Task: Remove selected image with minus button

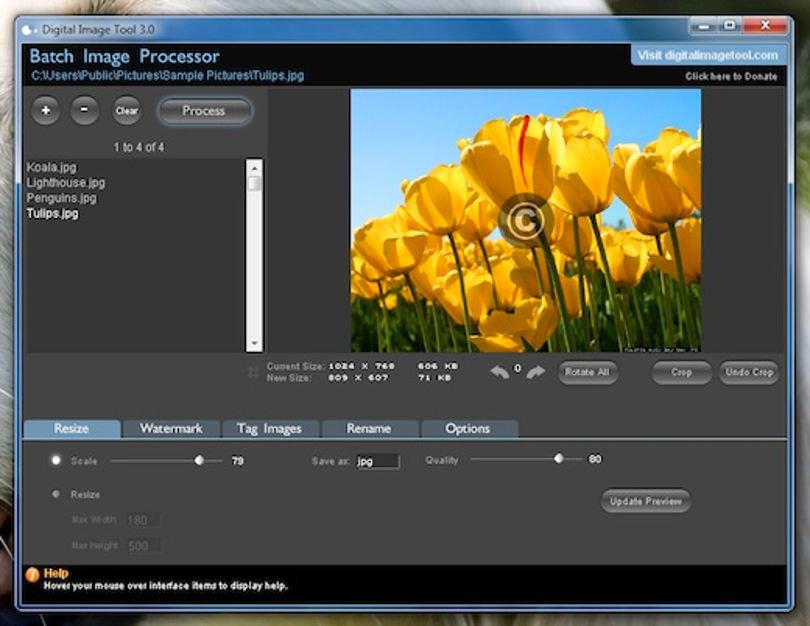Action: (x=84, y=110)
